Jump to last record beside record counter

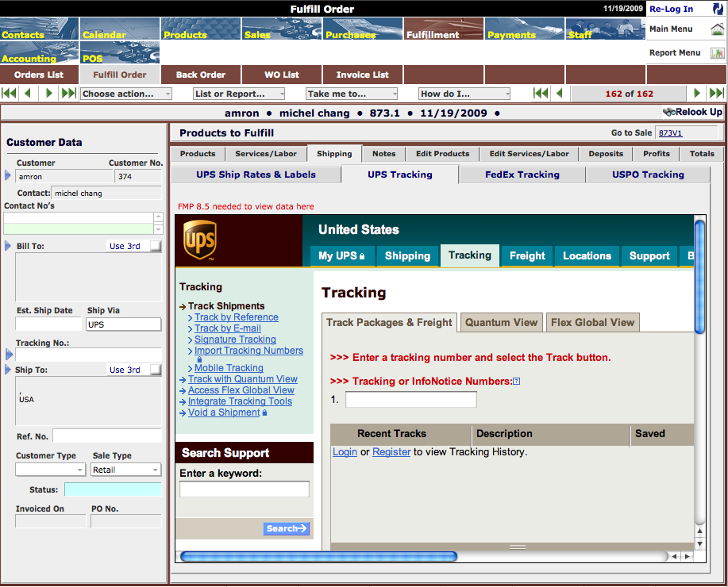coord(716,94)
